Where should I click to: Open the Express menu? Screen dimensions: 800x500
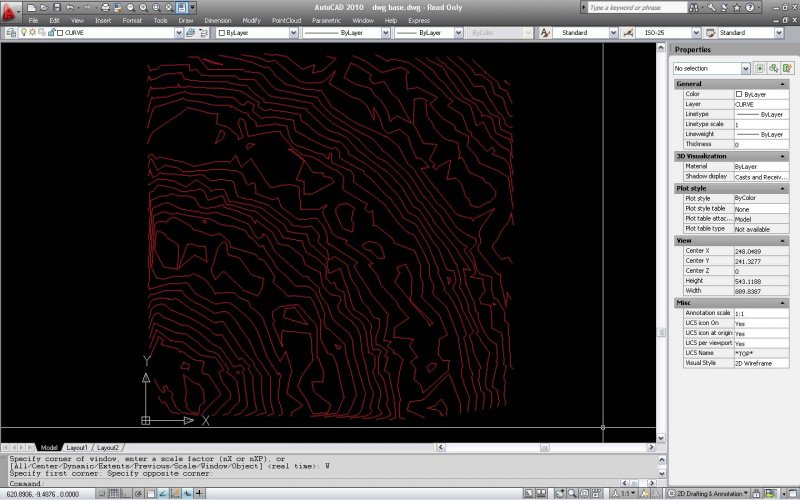[x=419, y=20]
